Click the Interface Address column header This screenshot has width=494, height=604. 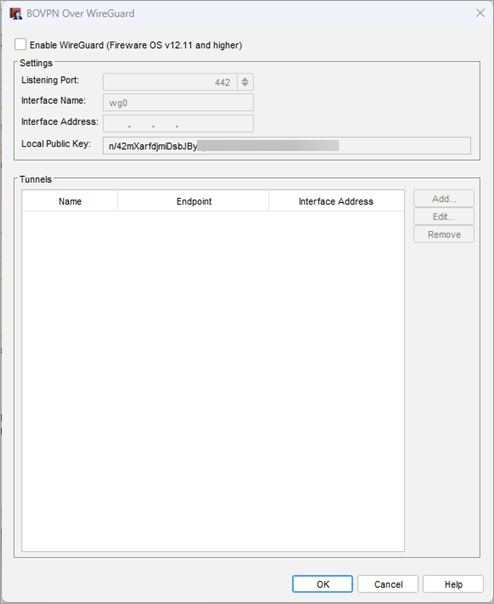point(336,201)
